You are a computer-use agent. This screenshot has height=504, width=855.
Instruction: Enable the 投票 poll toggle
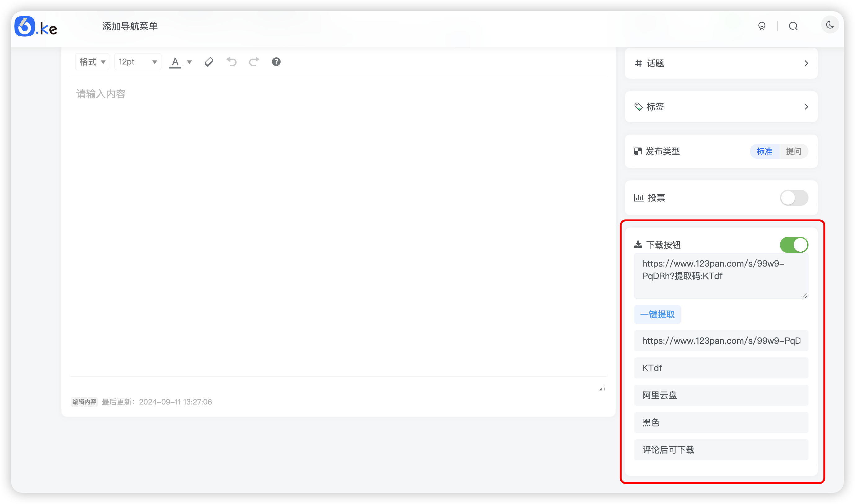coord(794,198)
